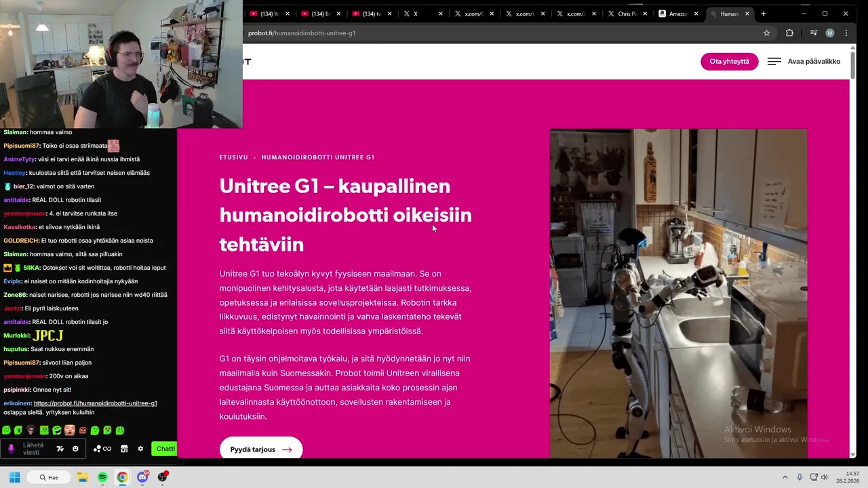The width and height of the screenshot is (868, 488).
Task: Click the system tray microphone icon
Action: coord(800,477)
